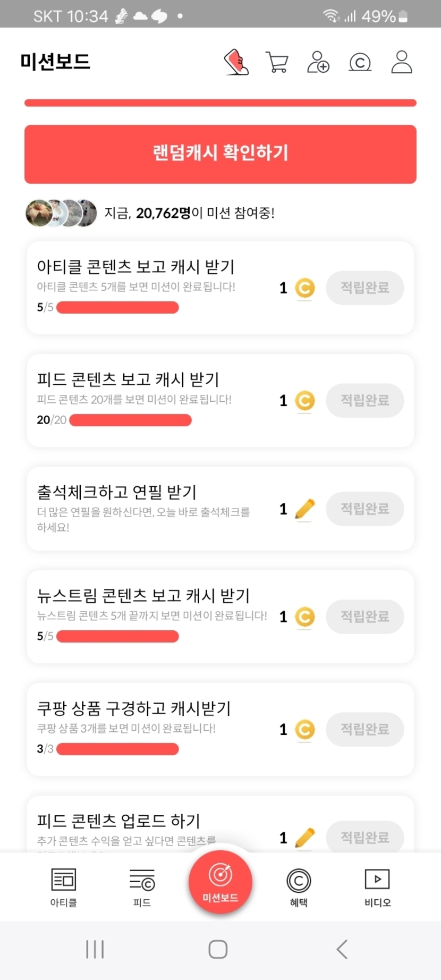
Task: Tap 적립완료 button for 피드 콘텐츠 보고 mission
Action: (365, 400)
